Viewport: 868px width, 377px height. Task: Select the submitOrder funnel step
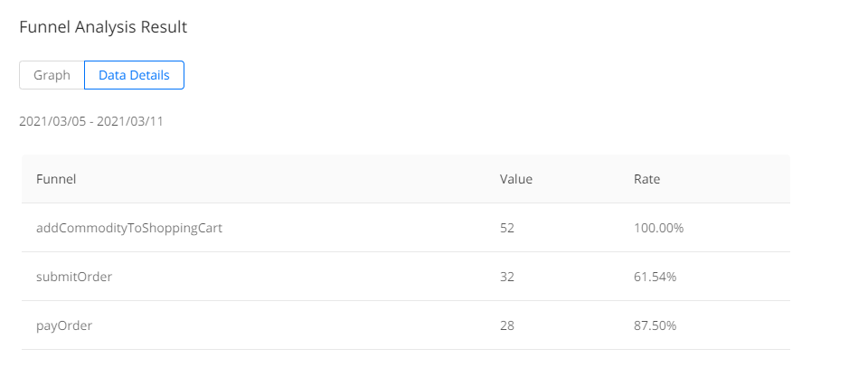(x=74, y=277)
